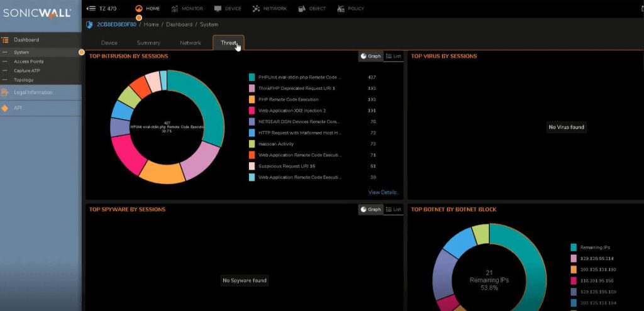Select botnet IP 118.201.95.158
The image size is (644, 311).
[x=597, y=281]
